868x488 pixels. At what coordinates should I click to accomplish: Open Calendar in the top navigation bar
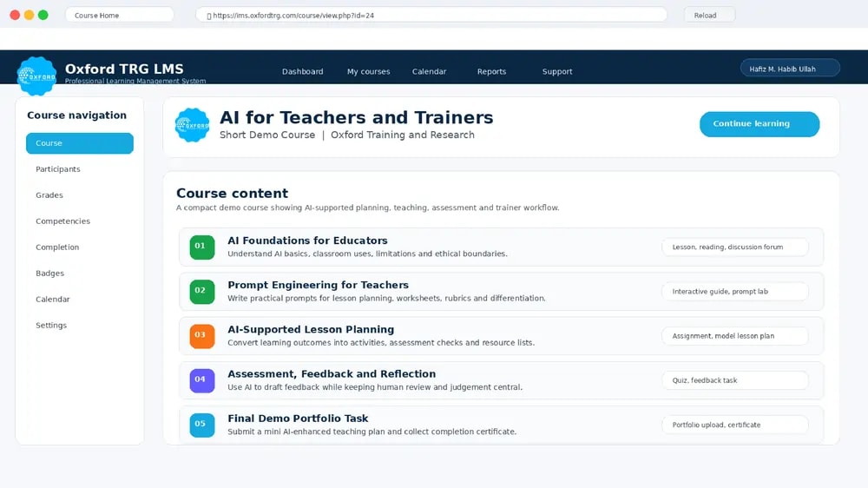coord(429,71)
